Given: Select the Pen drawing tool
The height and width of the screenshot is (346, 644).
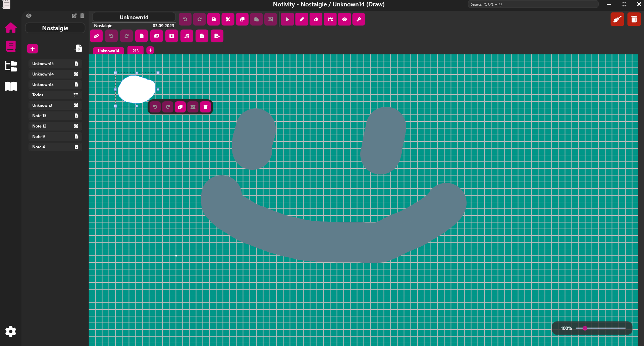Looking at the screenshot, I should pyautogui.click(x=302, y=19).
